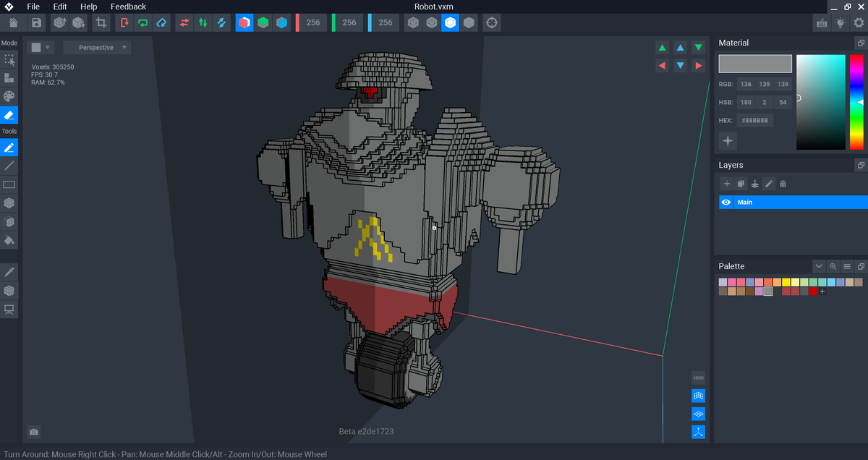
Task: Click the HEX value field #888B8B
Action: coord(756,121)
